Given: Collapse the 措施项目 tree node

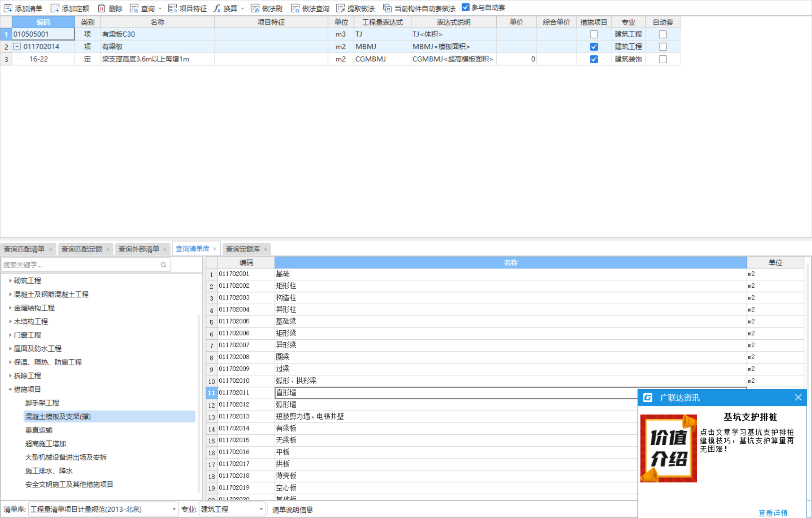Looking at the screenshot, I should [10, 389].
